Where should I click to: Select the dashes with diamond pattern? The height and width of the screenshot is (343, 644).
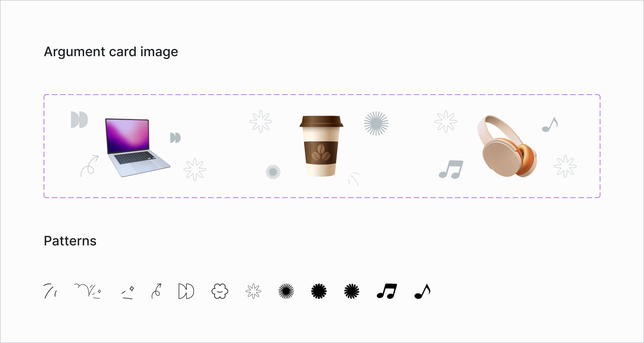click(128, 293)
